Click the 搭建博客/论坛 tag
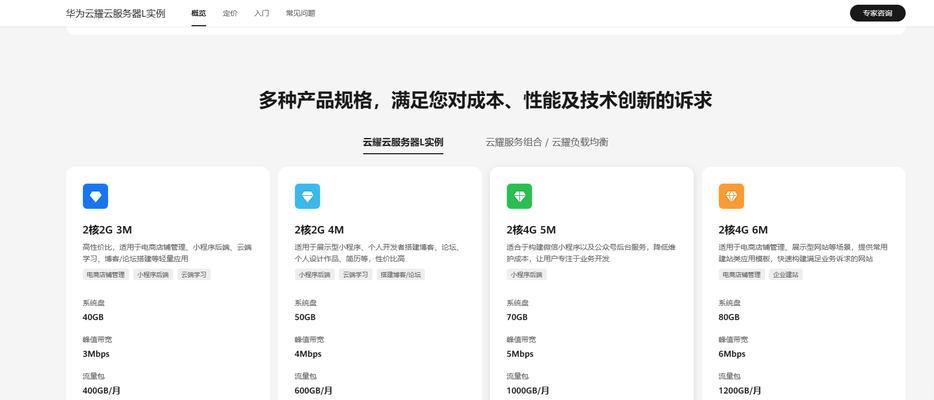The height and width of the screenshot is (400, 934). (401, 275)
